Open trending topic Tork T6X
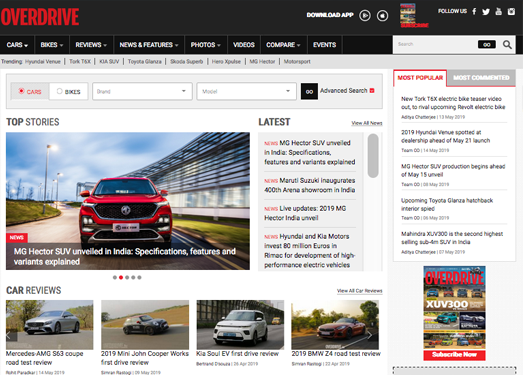The image size is (523, 375). click(80, 61)
